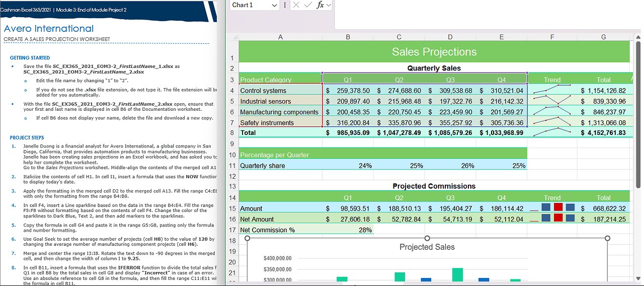Click the Avero International heading in instructions
Image resolution: width=644 pixels, height=286 pixels.
pyautogui.click(x=49, y=29)
